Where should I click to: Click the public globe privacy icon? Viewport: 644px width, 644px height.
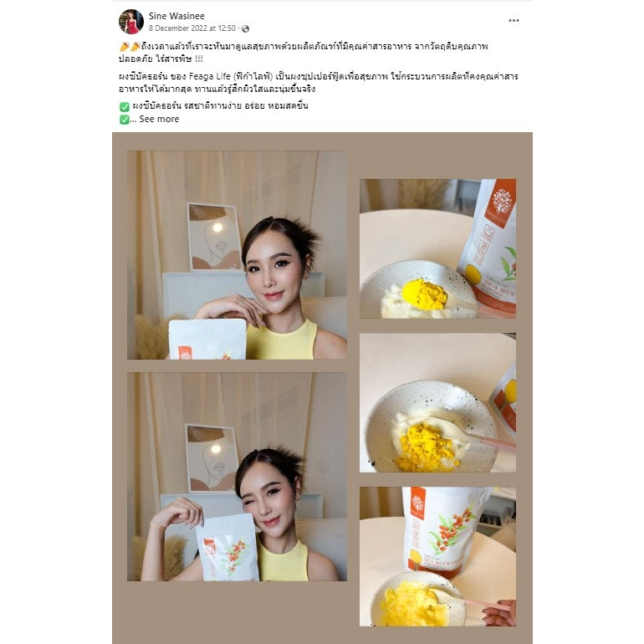point(245,28)
